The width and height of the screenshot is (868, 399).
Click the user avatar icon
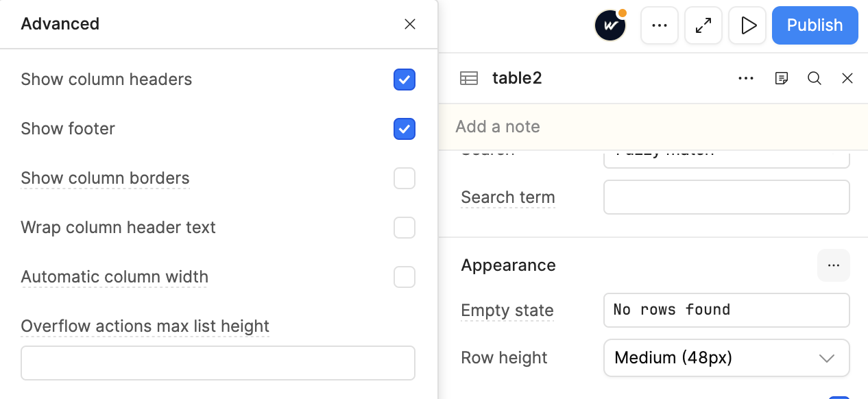click(x=610, y=26)
